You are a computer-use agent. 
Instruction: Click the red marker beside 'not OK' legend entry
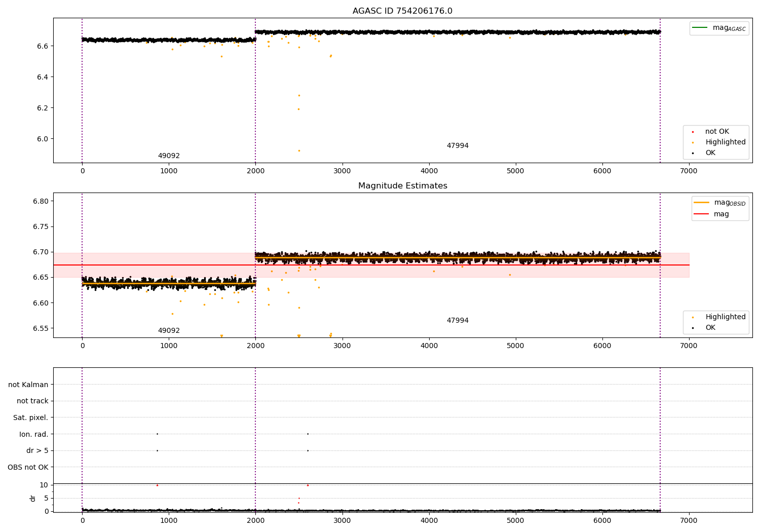(693, 132)
